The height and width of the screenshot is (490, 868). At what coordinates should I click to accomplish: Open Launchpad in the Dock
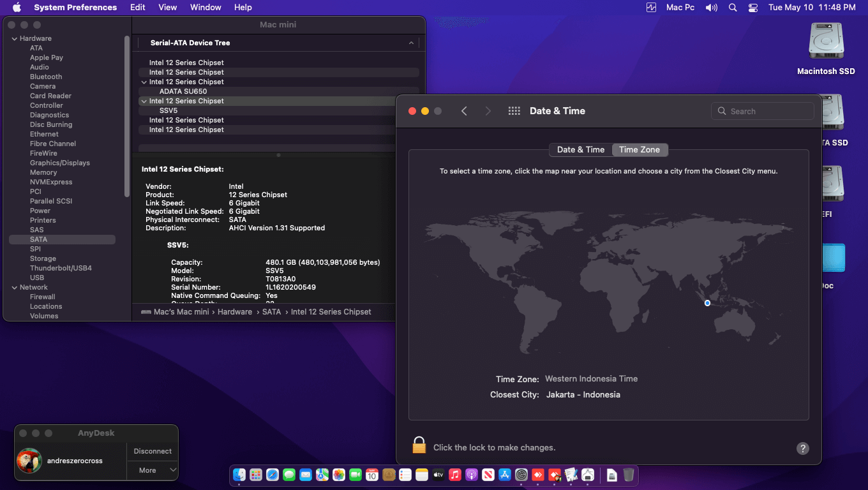[x=256, y=475]
